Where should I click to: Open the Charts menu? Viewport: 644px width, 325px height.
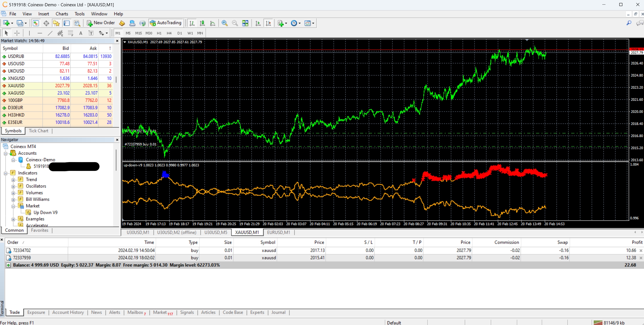pos(62,14)
